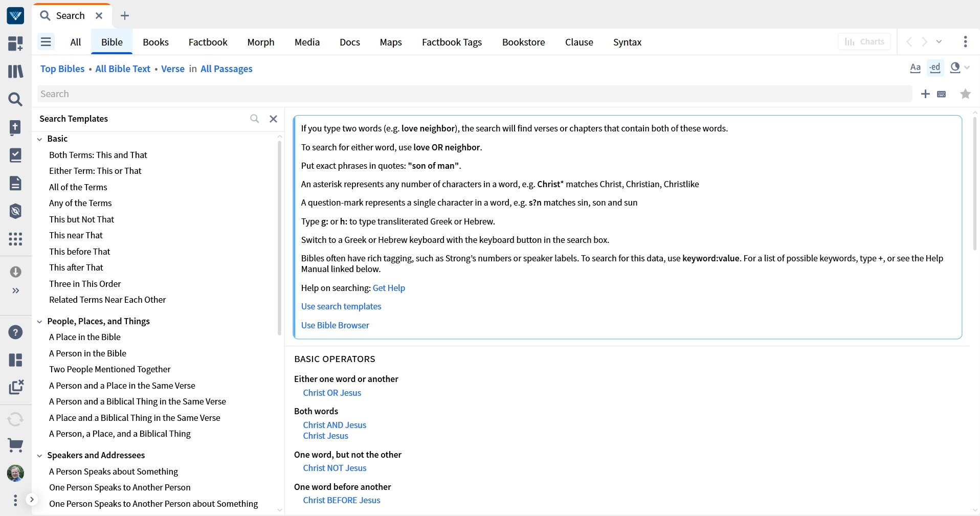Open Use Bible Browser link
The image size is (980, 516).
tap(335, 325)
